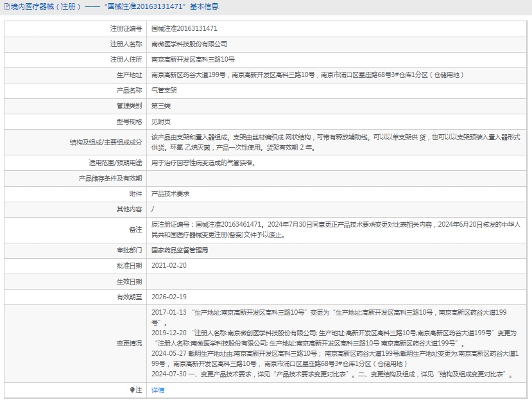This screenshot has width=532, height=402.
Task: Click approval department 国家药品监督管理局
Action: [x=179, y=250]
